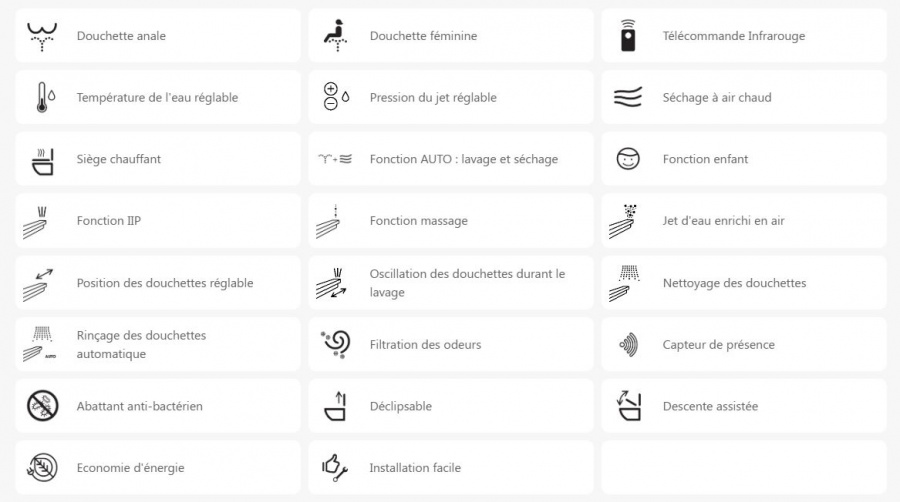The width and height of the screenshot is (900, 502).
Task: Click the Descente assistée label
Action: coord(710,407)
